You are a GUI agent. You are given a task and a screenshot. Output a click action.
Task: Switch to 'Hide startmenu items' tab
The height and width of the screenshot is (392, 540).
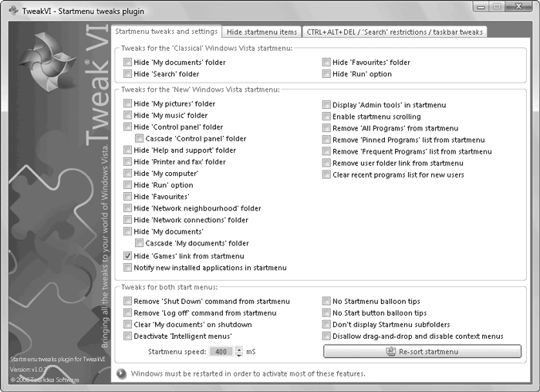click(262, 32)
